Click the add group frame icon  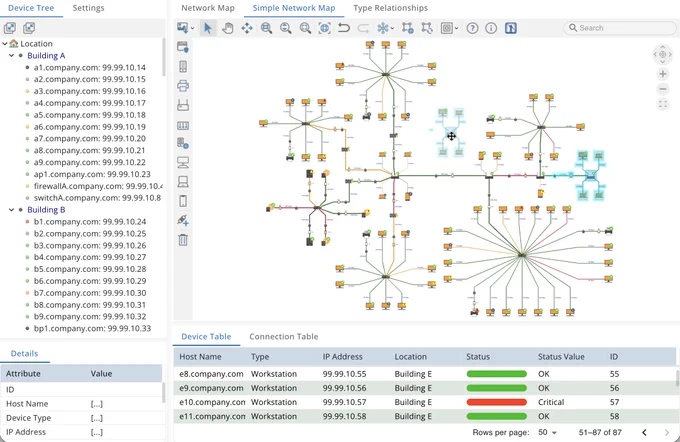point(407,28)
